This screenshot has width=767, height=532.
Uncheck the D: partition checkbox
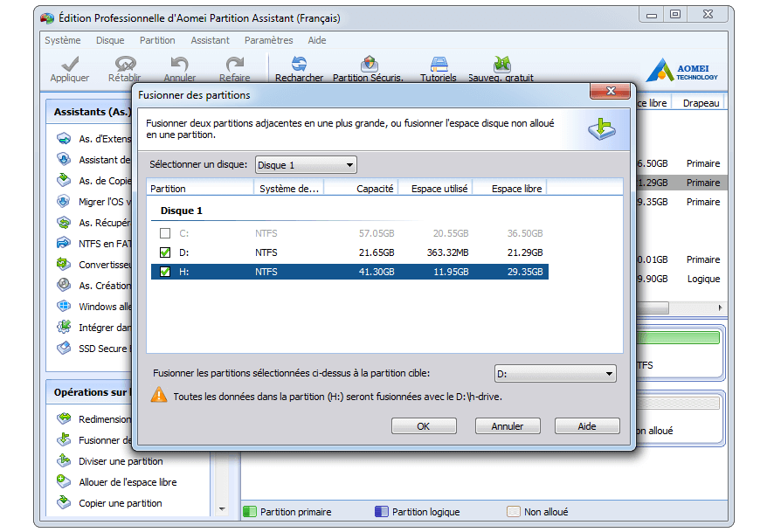point(165,252)
